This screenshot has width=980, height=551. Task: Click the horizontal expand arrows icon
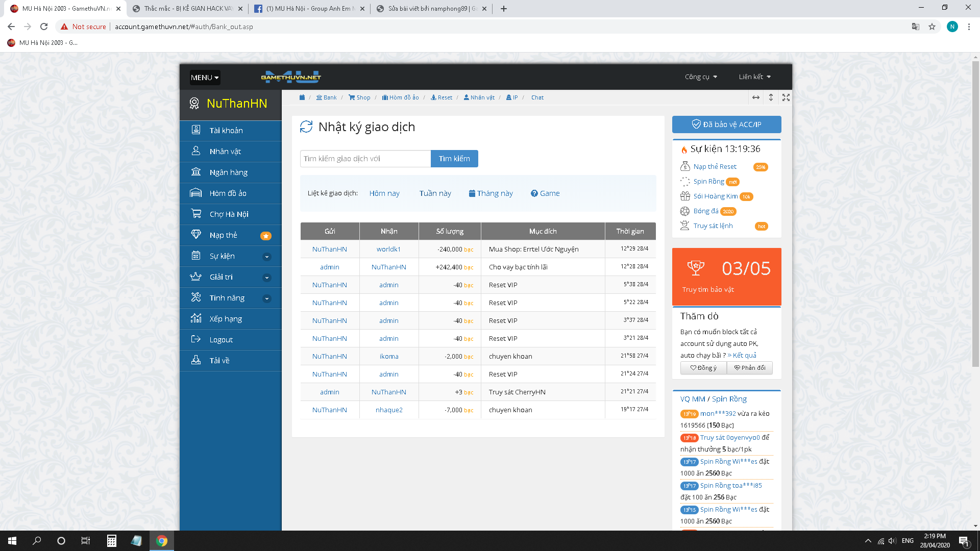click(x=756, y=97)
